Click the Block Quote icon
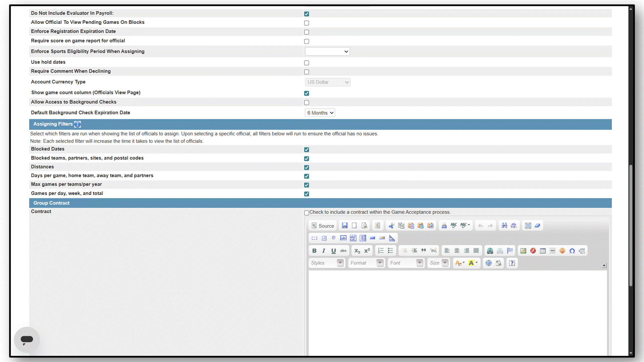The image size is (644, 362). click(x=424, y=251)
